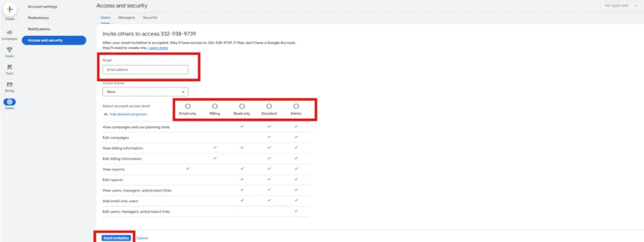Open the Not applicable dropdown
Image resolution: width=644 pixels, height=242 pixels.
tap(621, 6)
